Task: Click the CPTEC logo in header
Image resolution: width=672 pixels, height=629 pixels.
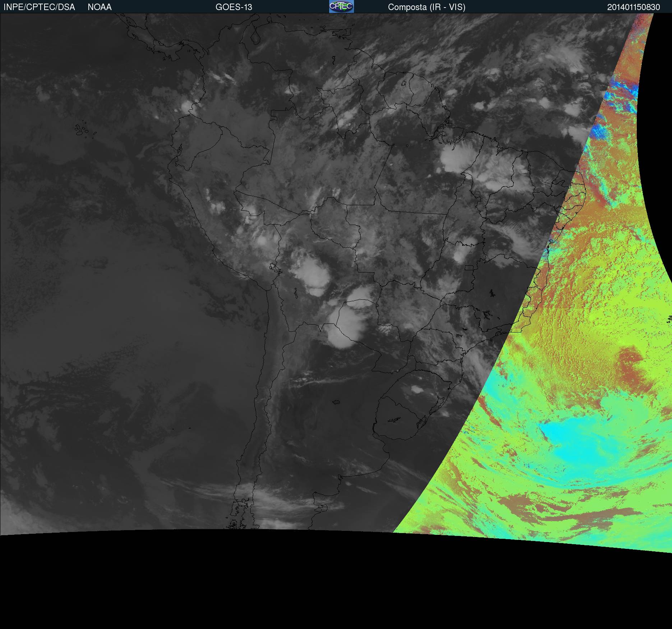Action: coord(341,6)
